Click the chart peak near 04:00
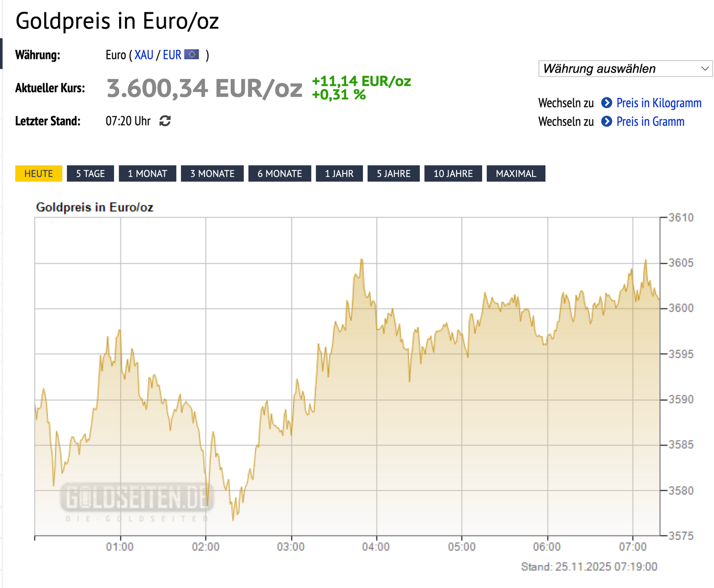 click(361, 260)
